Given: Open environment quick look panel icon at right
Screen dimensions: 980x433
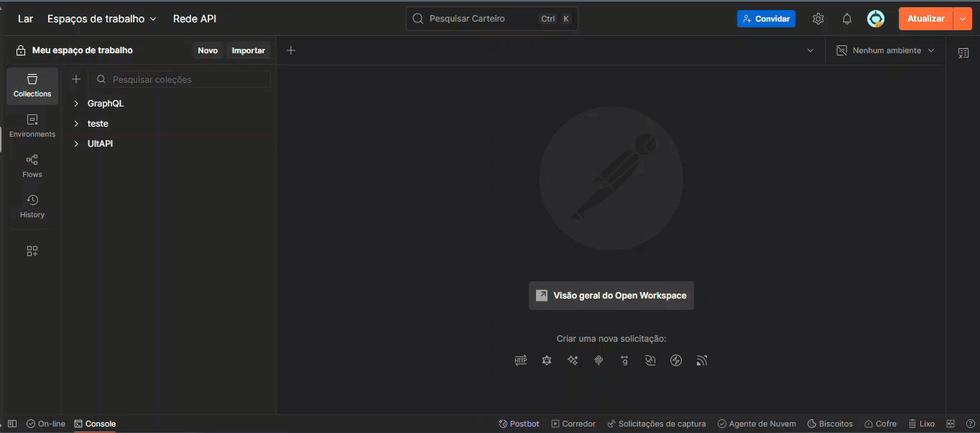Looking at the screenshot, I should pos(963,53).
